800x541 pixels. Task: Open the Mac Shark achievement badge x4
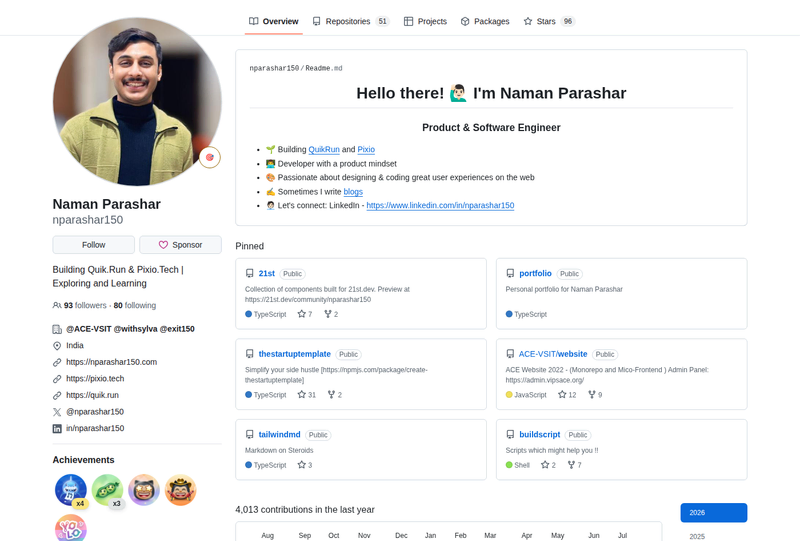[71, 490]
